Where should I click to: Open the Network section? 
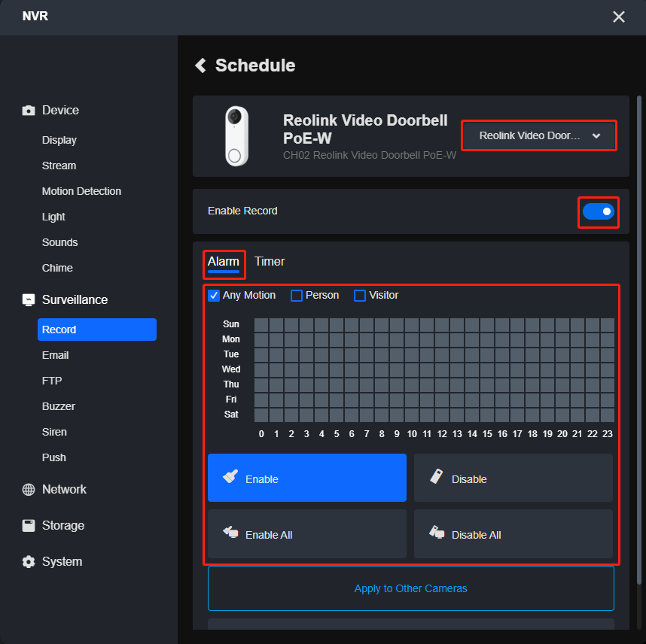[64, 490]
